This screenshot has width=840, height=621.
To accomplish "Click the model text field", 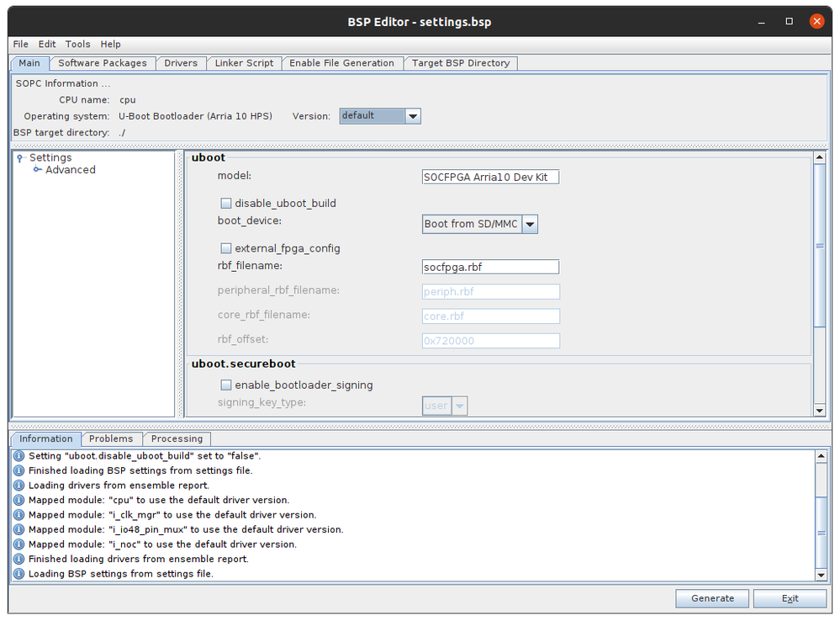I will 490,177.
